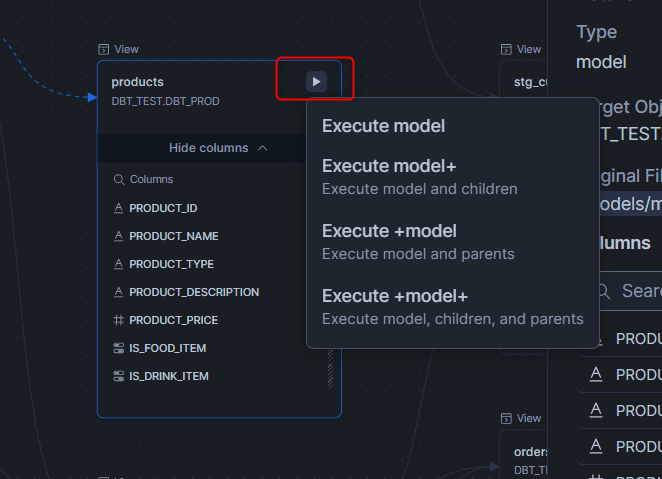Click the chevron beside Hide columns

(x=263, y=148)
